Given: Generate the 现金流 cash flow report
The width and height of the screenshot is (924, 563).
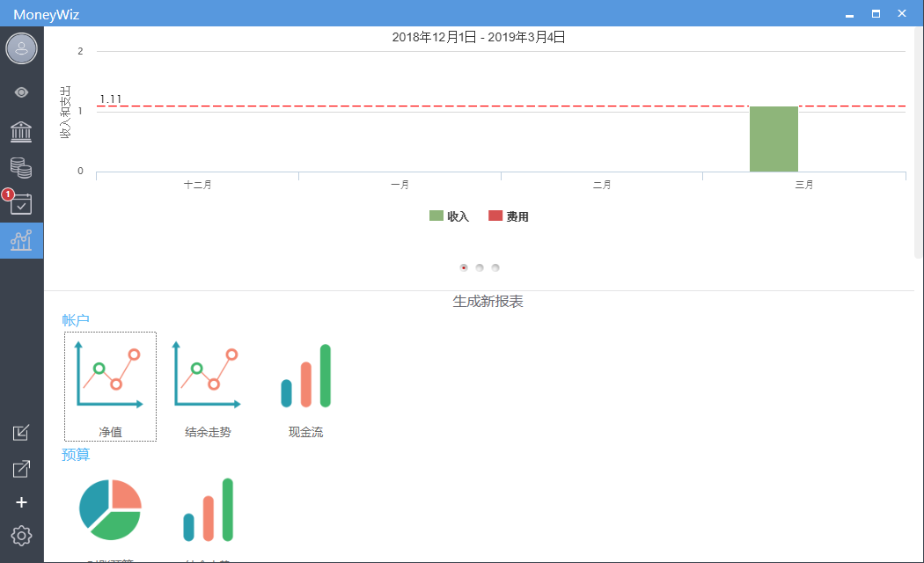Looking at the screenshot, I should click(305, 386).
